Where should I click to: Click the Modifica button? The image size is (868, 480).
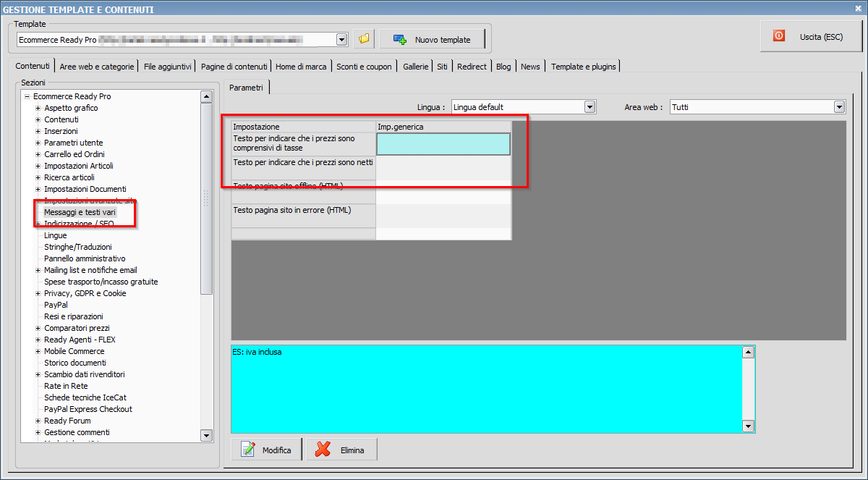tap(268, 450)
